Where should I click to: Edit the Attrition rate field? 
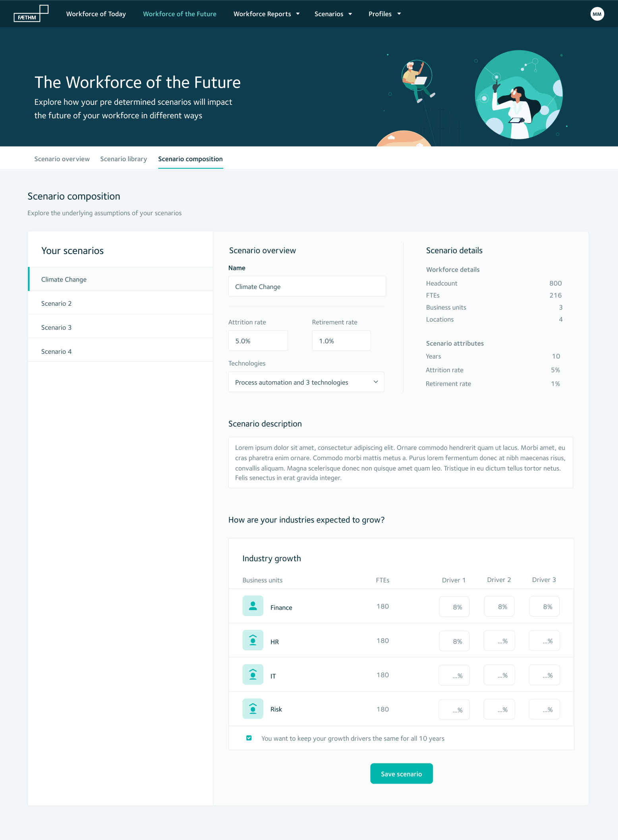[258, 341]
